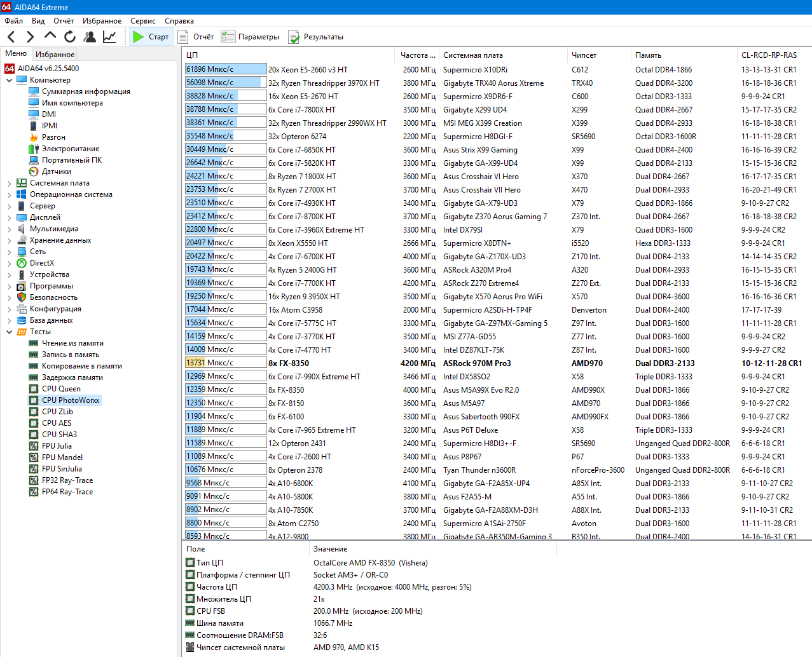Viewport: 812px width, 657px height.
Task: Select the 32x Ryzen Threadripper 3970X HT row
Action: [x=497, y=83]
